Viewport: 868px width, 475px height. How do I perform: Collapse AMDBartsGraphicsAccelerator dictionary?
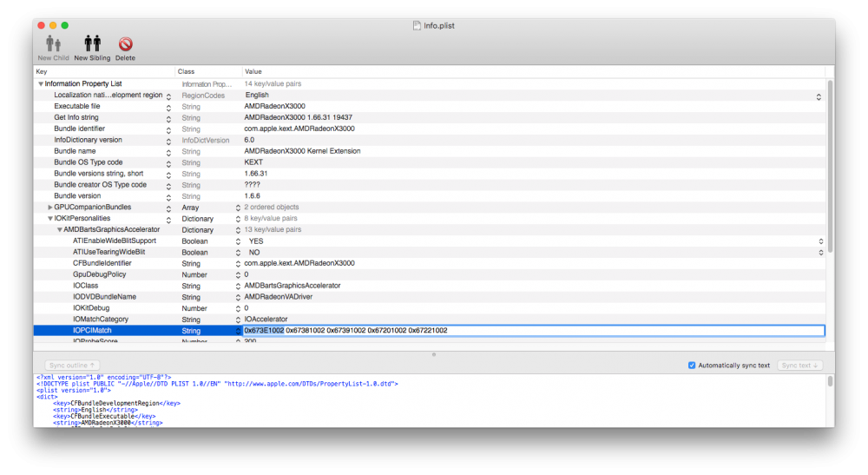(x=59, y=230)
